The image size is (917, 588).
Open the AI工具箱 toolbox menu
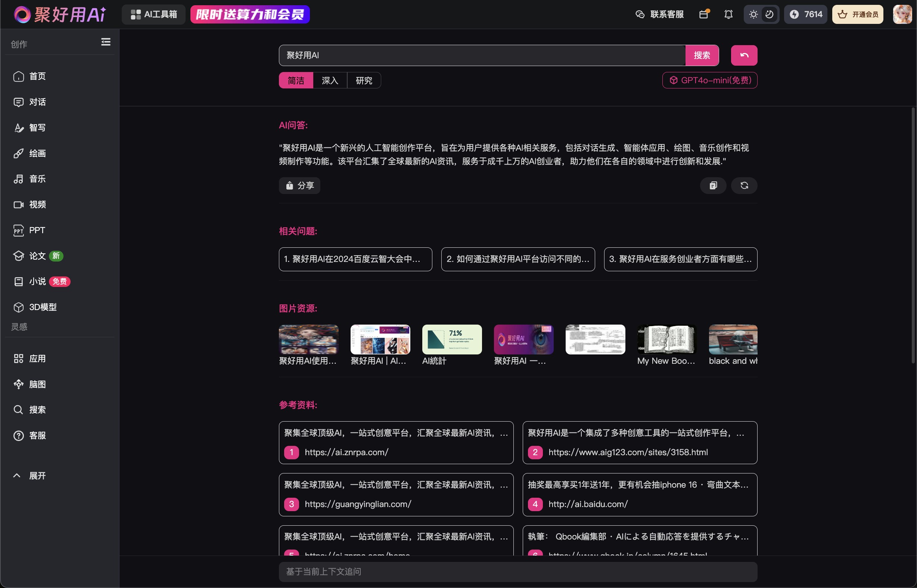[153, 15]
